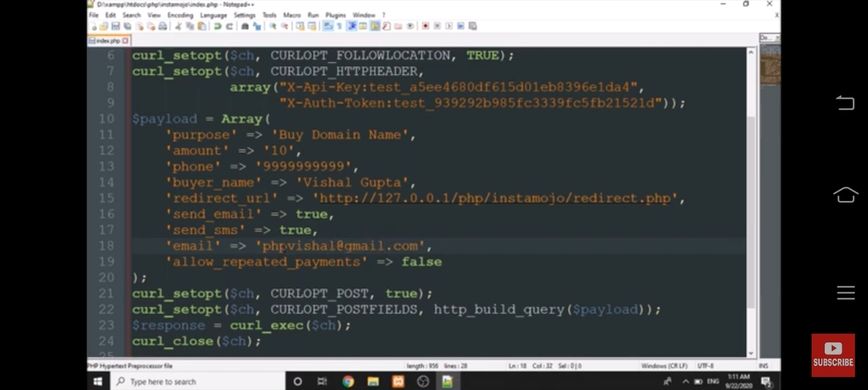Image resolution: width=868 pixels, height=390 pixels.
Task: Click the Paste toolbar icon
Action: point(201,26)
